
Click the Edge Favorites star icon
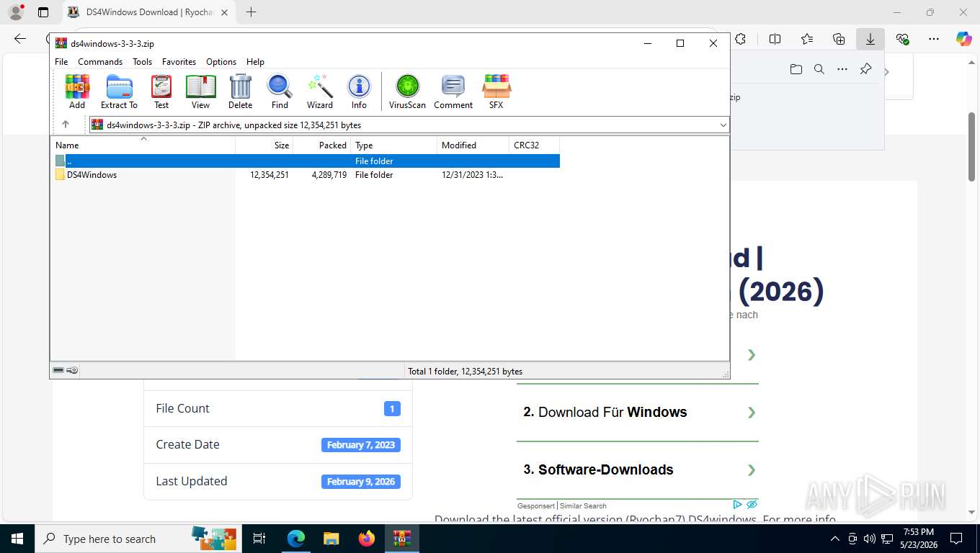[x=807, y=39]
